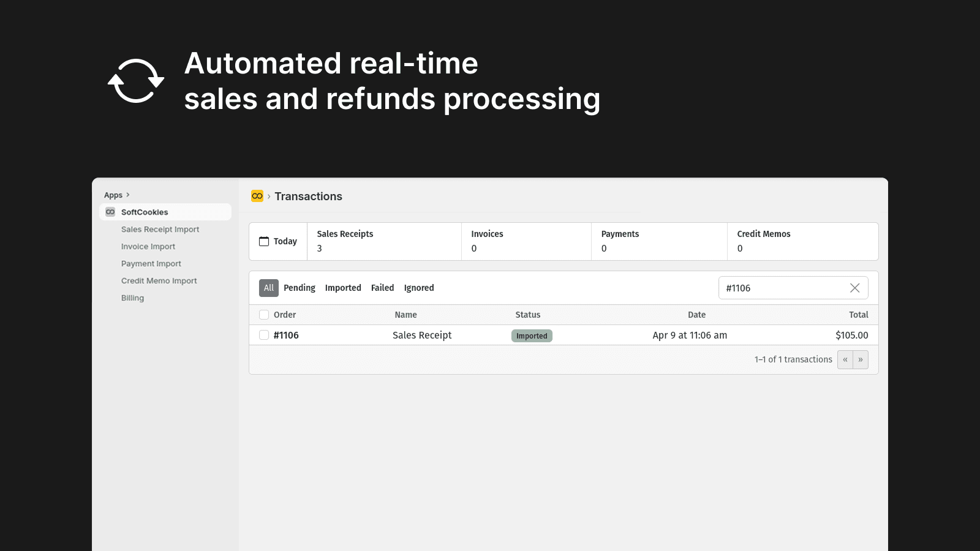Image resolution: width=980 pixels, height=551 pixels.
Task: Expand the Apps chevron in the sidebar
Action: click(127, 195)
